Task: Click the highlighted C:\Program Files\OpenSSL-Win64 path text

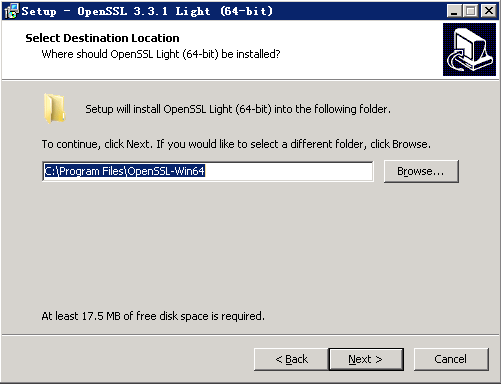Action: tap(125, 171)
